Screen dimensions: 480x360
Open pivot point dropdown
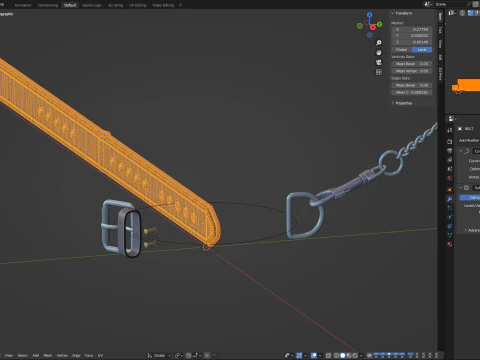[179, 355]
